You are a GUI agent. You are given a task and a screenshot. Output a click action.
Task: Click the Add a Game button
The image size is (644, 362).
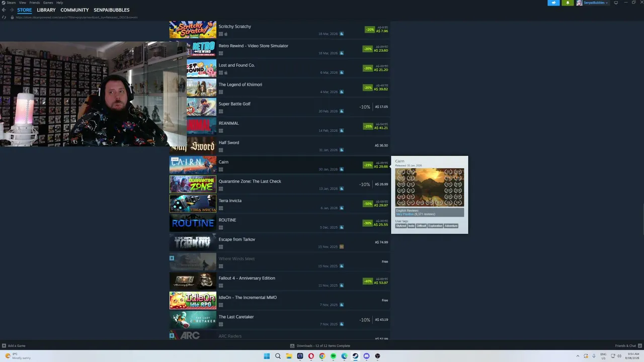coord(14,346)
